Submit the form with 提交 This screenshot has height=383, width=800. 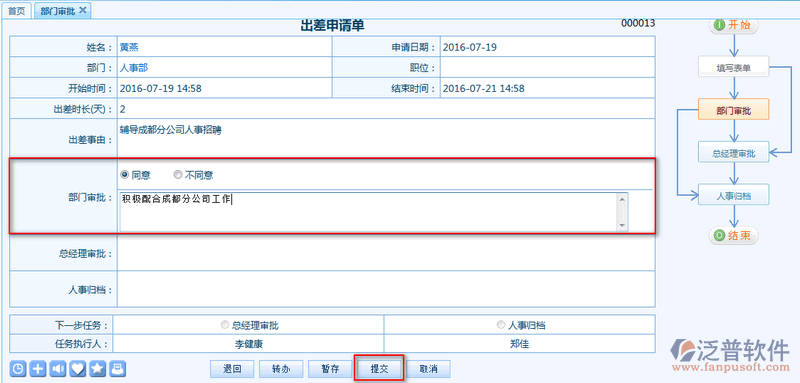[x=379, y=369]
